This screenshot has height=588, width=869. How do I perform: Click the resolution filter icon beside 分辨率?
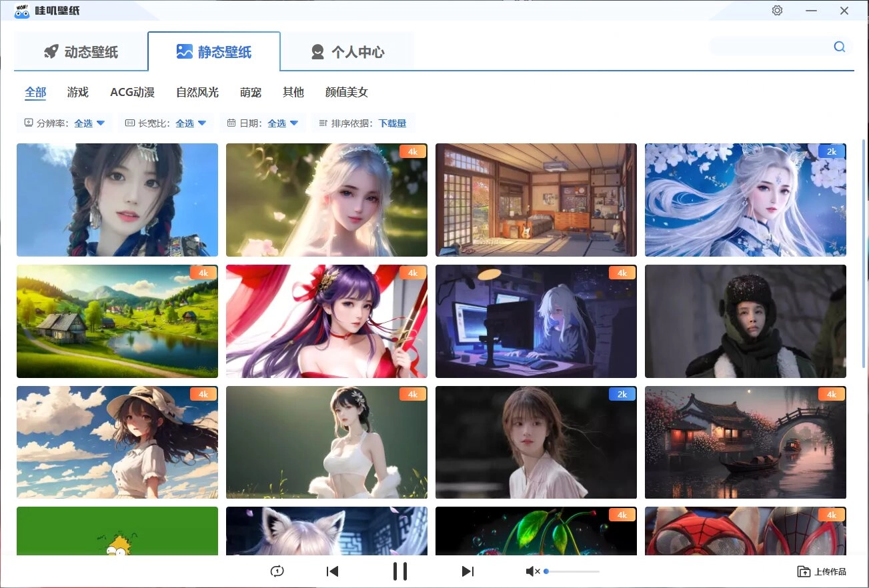[27, 123]
